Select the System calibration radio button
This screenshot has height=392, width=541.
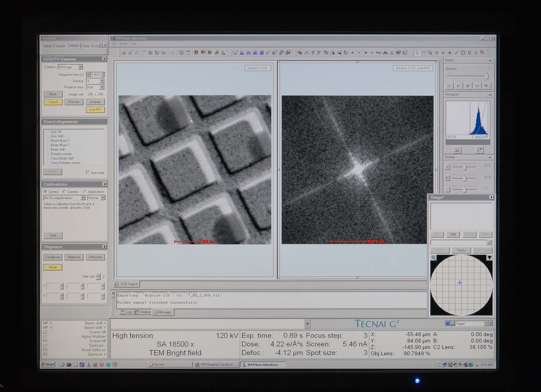point(45,191)
